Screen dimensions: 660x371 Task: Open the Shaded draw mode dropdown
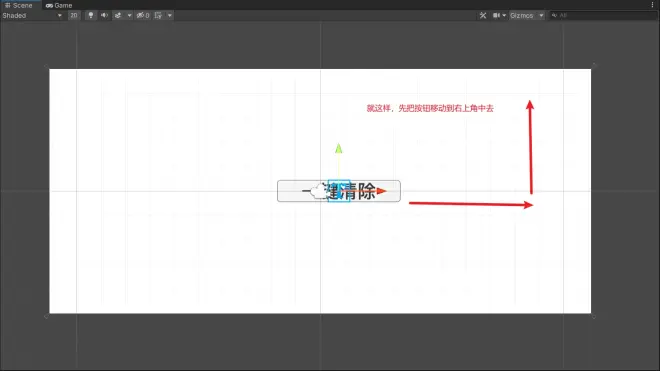(x=32, y=16)
